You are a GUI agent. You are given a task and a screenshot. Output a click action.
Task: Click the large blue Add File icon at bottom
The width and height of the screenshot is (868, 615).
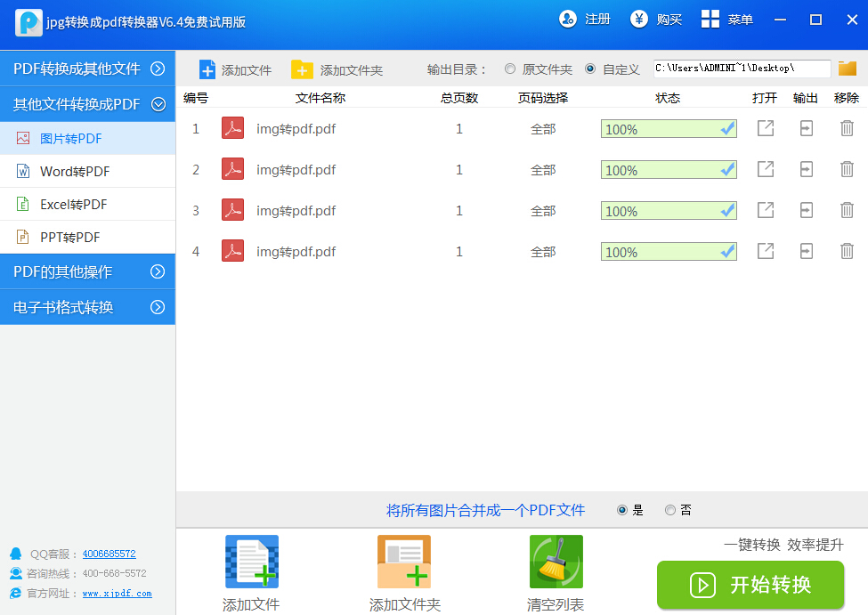(x=251, y=562)
